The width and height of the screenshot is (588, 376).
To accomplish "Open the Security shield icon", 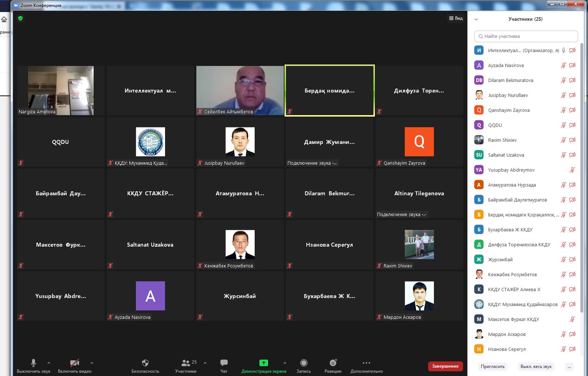I will click(145, 363).
